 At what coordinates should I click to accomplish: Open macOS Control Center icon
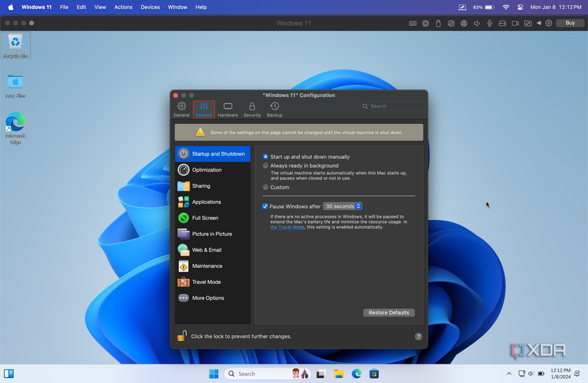pyautogui.click(x=520, y=7)
